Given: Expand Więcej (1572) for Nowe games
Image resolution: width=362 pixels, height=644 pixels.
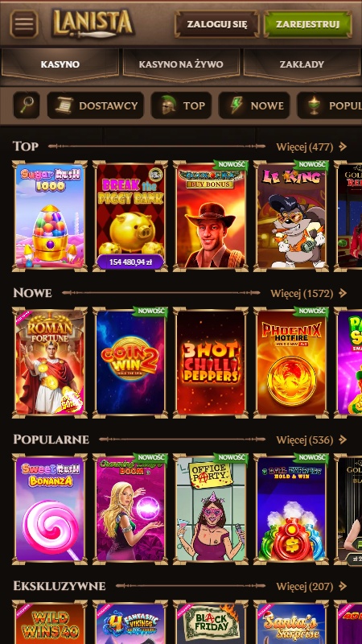Looking at the screenshot, I should click(x=309, y=293).
